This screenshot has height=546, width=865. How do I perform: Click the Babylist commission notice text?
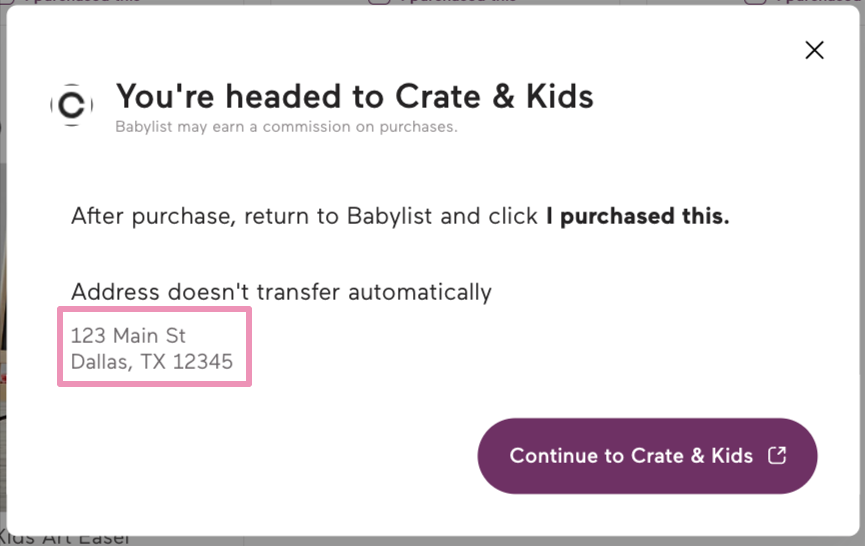point(286,127)
